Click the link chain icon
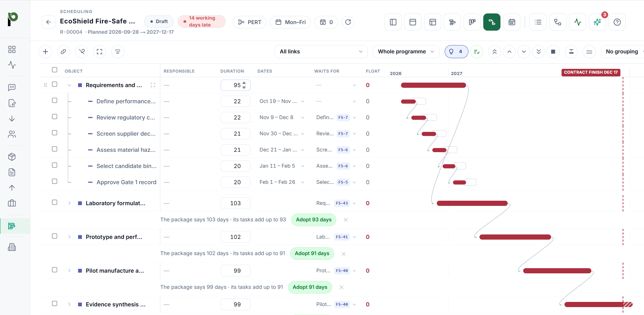Image resolution: width=644 pixels, height=315 pixels. coord(63,52)
